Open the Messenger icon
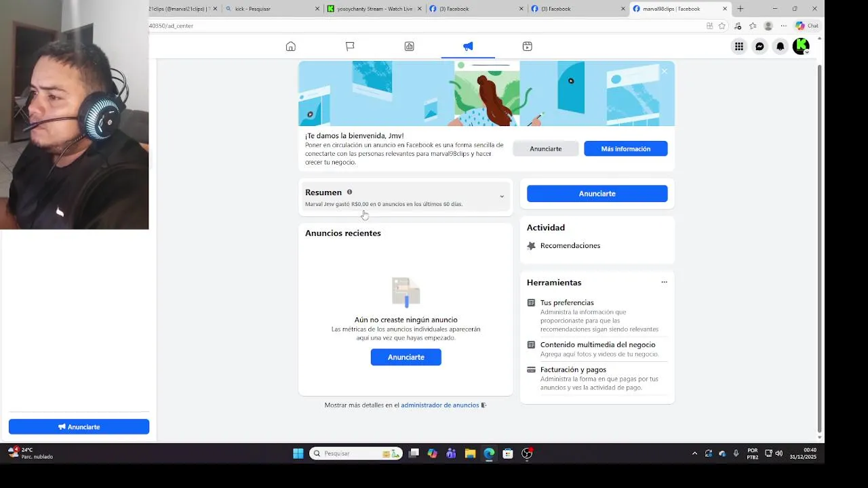Image resolution: width=868 pixels, height=488 pixels. coord(759,46)
